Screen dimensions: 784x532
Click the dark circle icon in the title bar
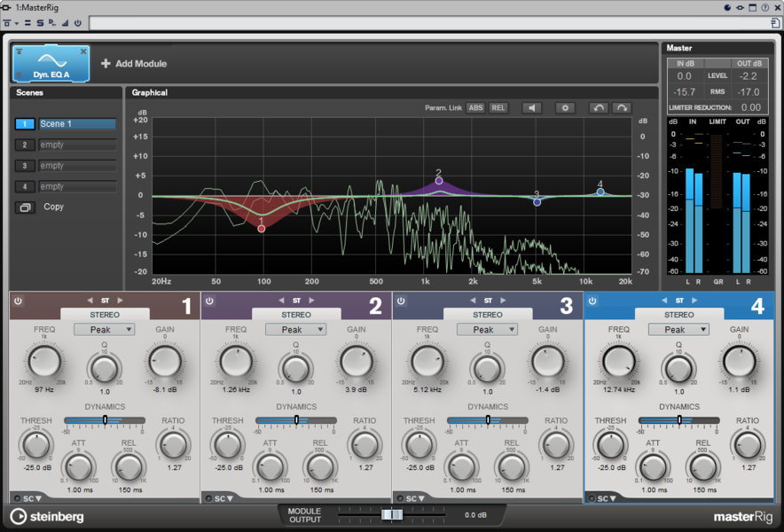727,7
